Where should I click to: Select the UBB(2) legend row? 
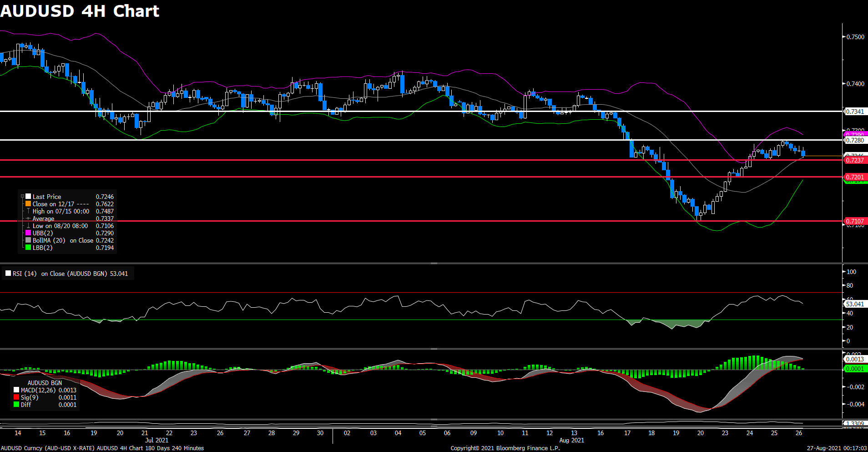(x=70, y=233)
